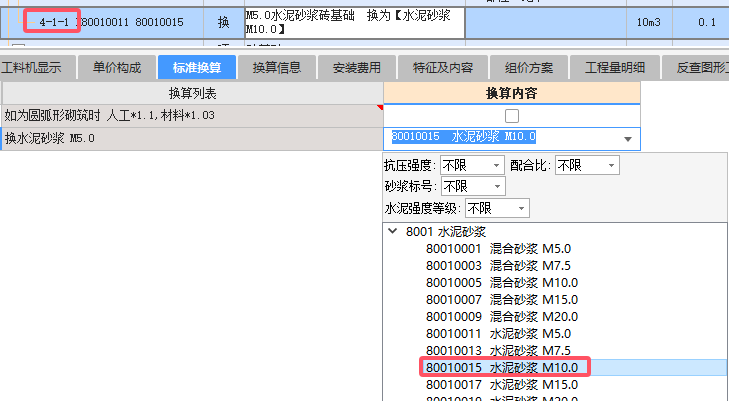
Task: Open the 换算信息 tab
Action: click(277, 67)
